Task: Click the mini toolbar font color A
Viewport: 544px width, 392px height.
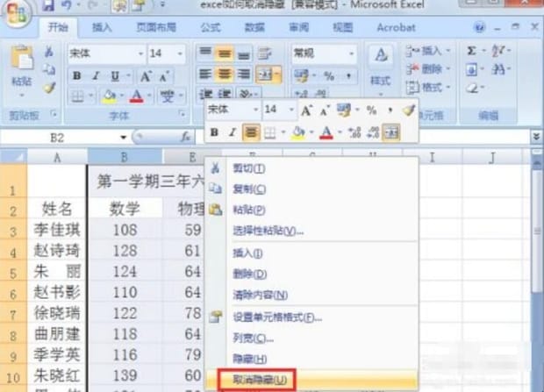Action: (x=326, y=132)
